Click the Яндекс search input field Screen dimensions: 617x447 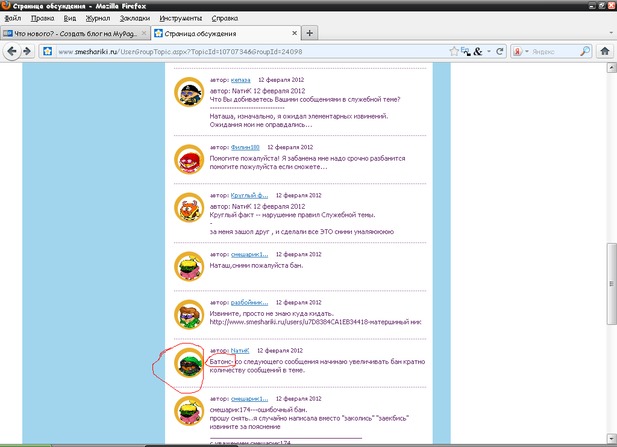(555, 52)
